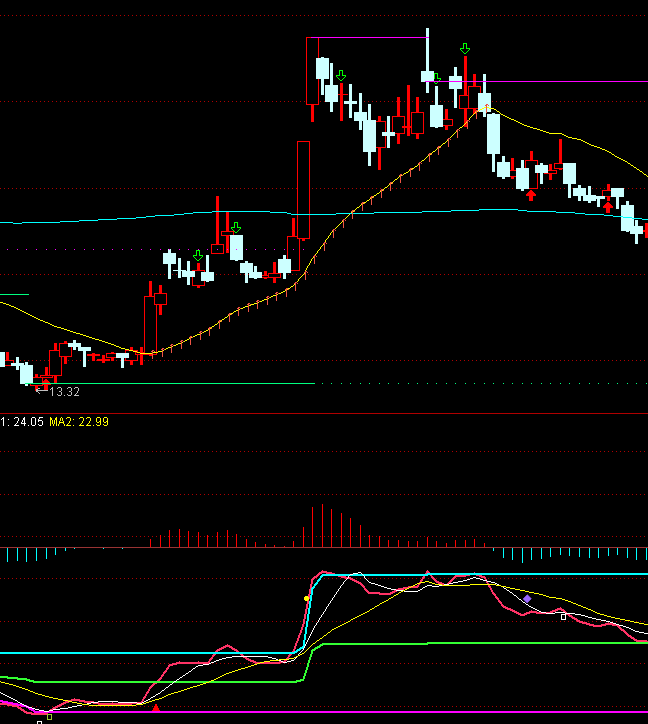The height and width of the screenshot is (724, 648).
Task: Click the rightmost red up-arrow buy signal
Action: click(x=608, y=206)
